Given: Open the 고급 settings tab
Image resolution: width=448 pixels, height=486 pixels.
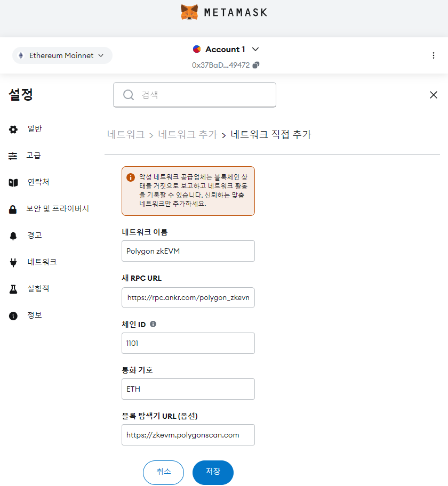Looking at the screenshot, I should [34, 156].
